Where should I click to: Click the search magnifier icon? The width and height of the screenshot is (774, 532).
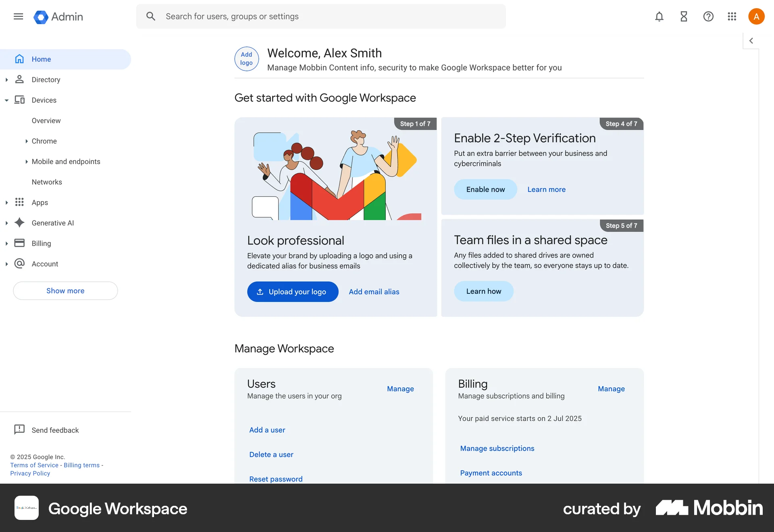151,16
